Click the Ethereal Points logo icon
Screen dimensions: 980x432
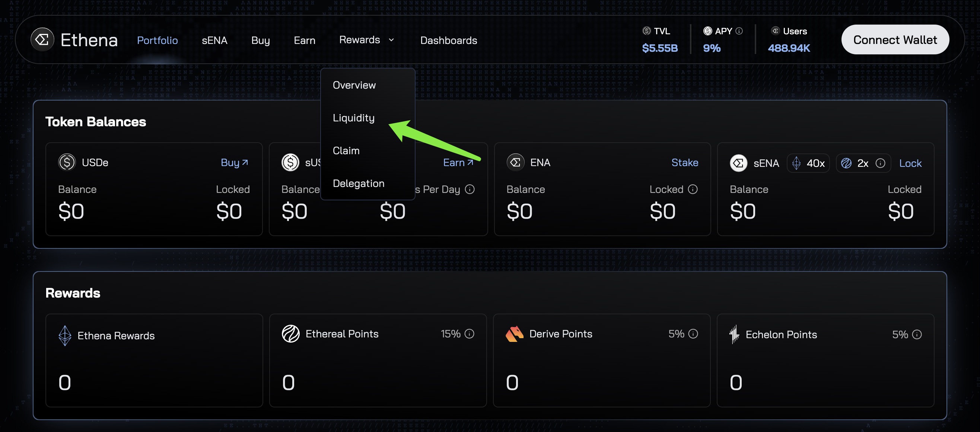click(x=291, y=334)
